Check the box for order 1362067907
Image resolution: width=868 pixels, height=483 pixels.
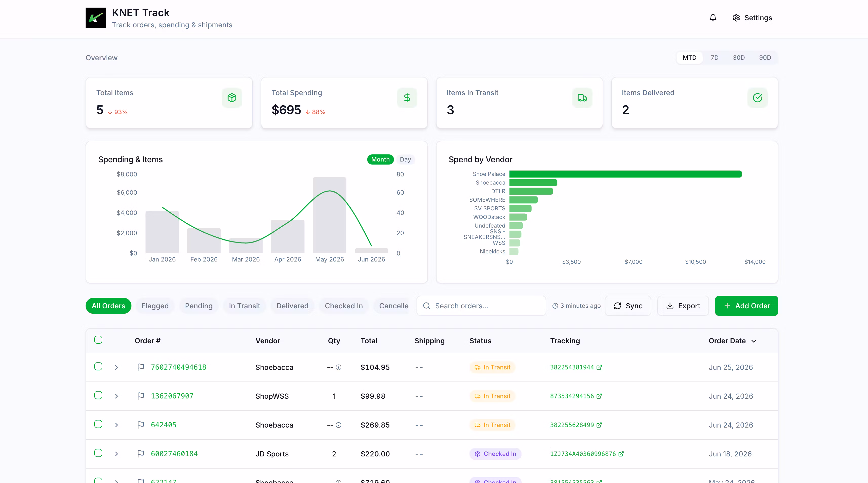98,395
